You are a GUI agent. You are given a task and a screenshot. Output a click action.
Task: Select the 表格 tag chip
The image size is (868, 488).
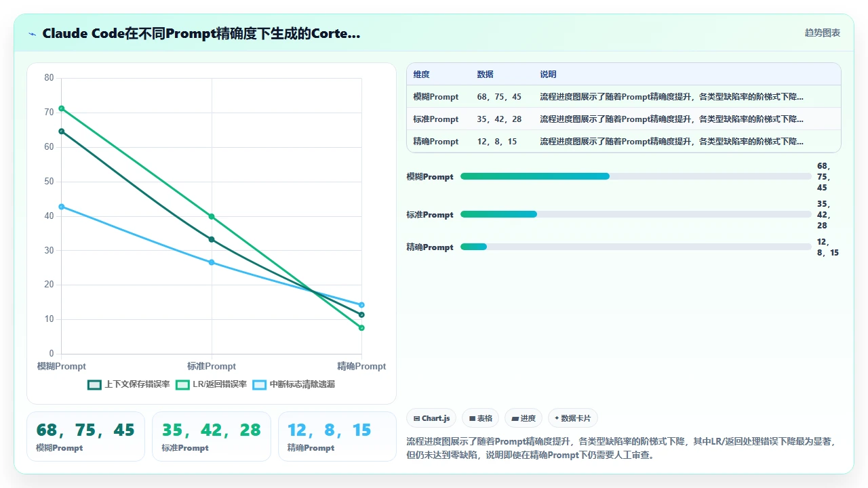[481, 418]
